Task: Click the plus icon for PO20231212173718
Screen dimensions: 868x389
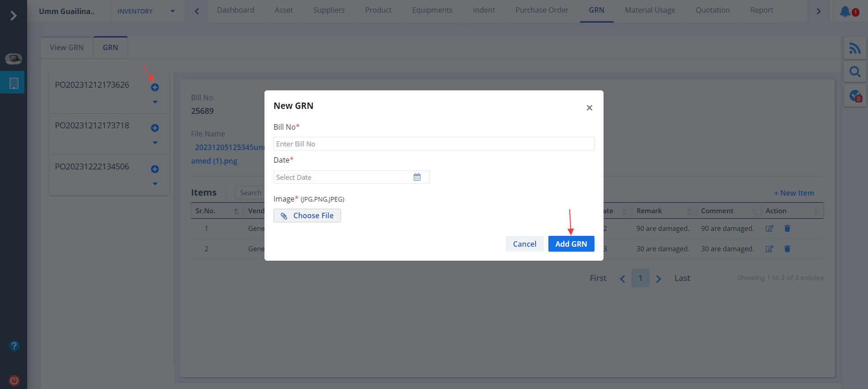Action: (x=155, y=128)
